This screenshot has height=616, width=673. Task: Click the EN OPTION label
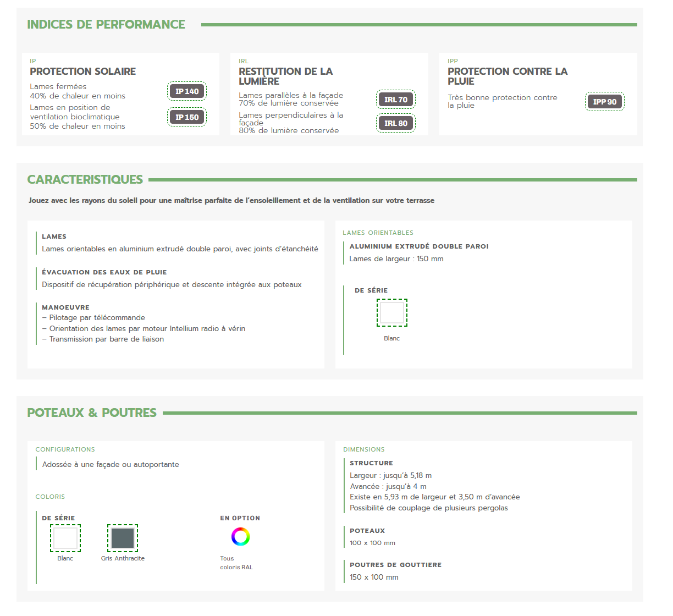[240, 518]
